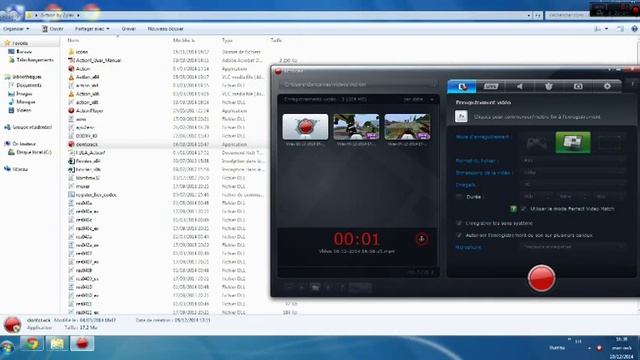Toggle the system sounds recording checkbox
640x360 pixels.
click(x=459, y=223)
